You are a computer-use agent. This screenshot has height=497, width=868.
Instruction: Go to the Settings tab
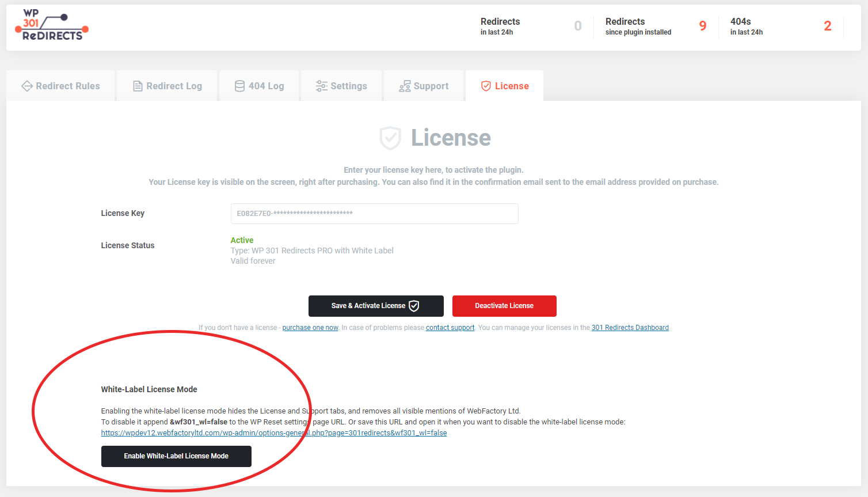341,86
